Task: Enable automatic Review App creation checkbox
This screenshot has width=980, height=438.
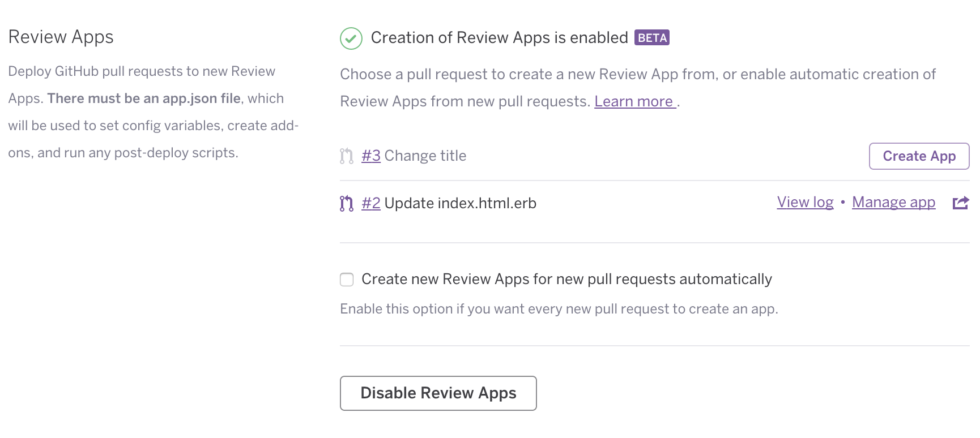Action: (x=347, y=279)
